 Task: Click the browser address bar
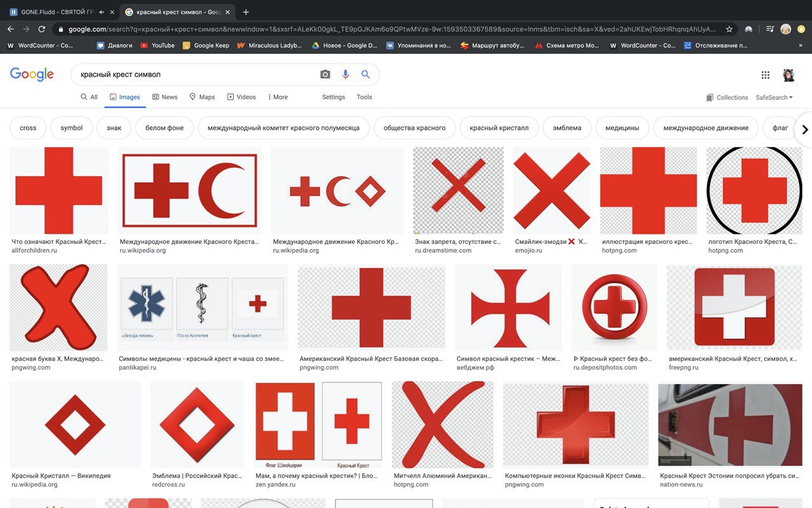pyautogui.click(x=392, y=29)
